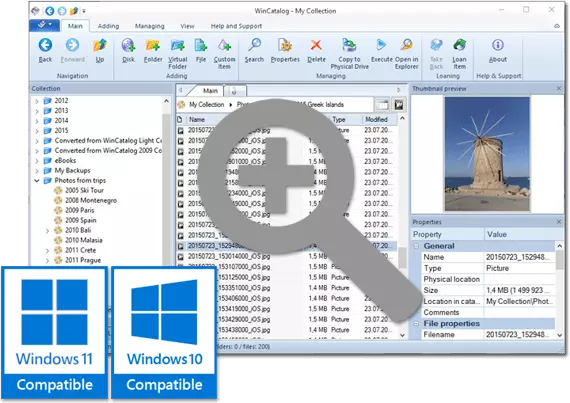The height and width of the screenshot is (403, 570).
Task: Collapse the Photos from trips folder
Action: [37, 181]
